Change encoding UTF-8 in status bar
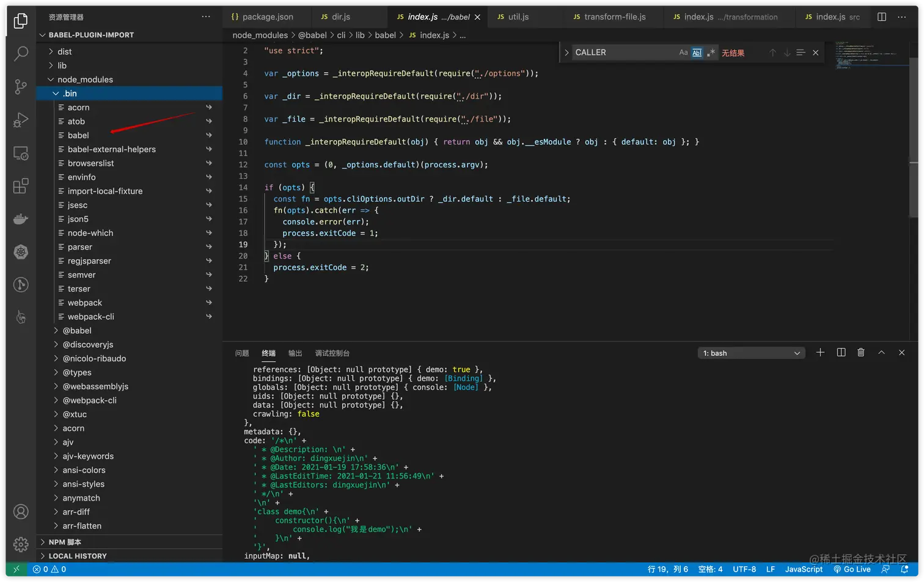Image resolution: width=924 pixels, height=582 pixels. tap(744, 569)
